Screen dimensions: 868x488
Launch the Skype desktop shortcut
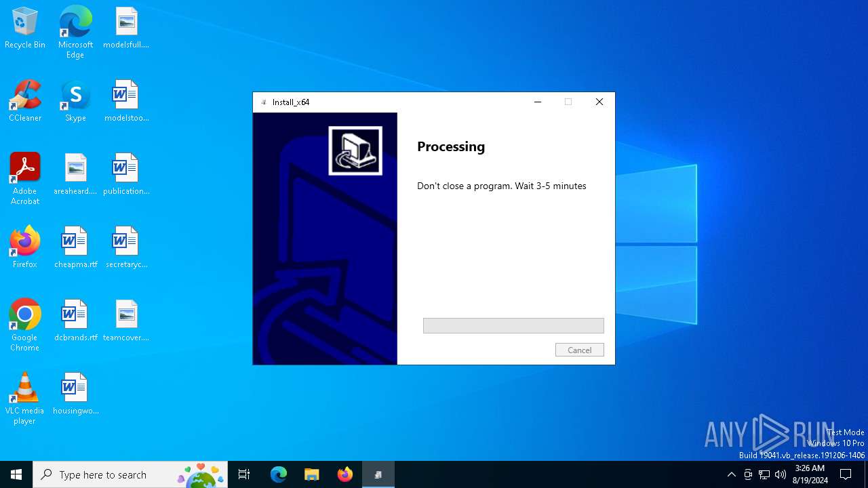(75, 102)
